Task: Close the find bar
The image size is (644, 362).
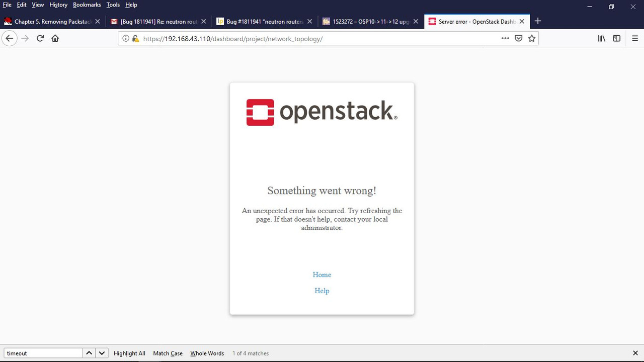Action: [635, 353]
